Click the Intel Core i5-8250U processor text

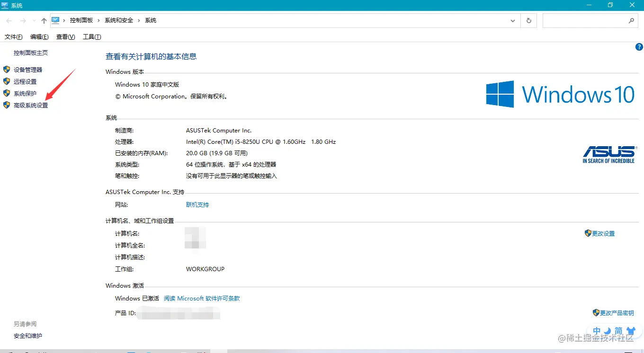261,142
